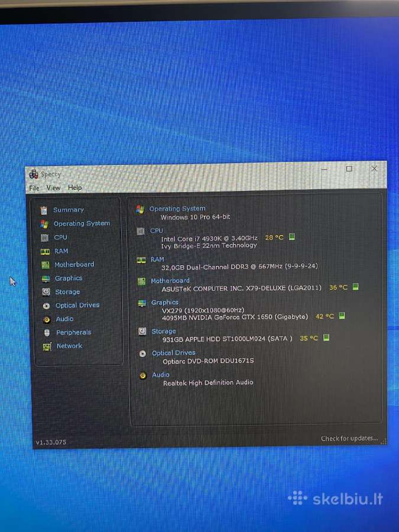Click the Network icon in the sidebar
Image resolution: width=399 pixels, height=532 pixels.
coord(47,346)
